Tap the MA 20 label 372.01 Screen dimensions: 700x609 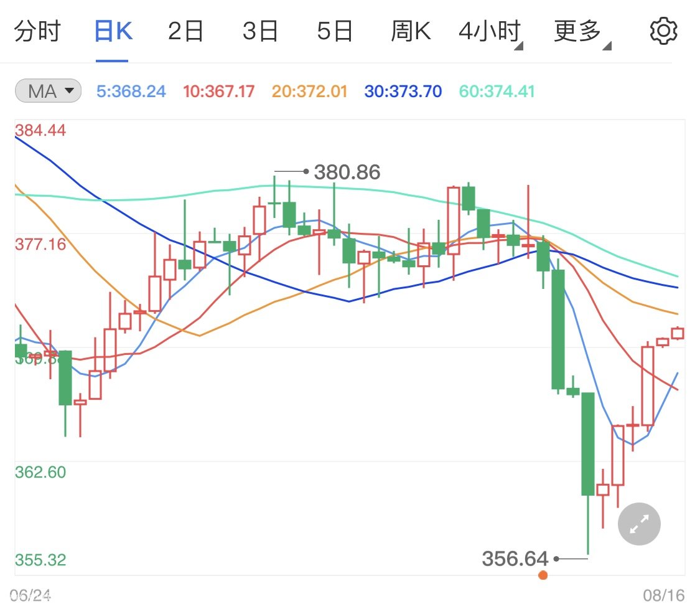click(309, 92)
